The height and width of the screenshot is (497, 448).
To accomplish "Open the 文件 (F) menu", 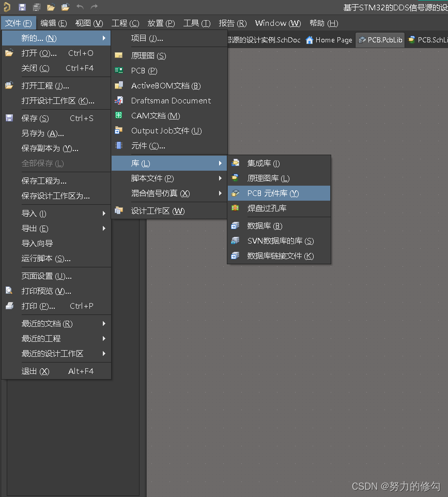I will (x=19, y=23).
